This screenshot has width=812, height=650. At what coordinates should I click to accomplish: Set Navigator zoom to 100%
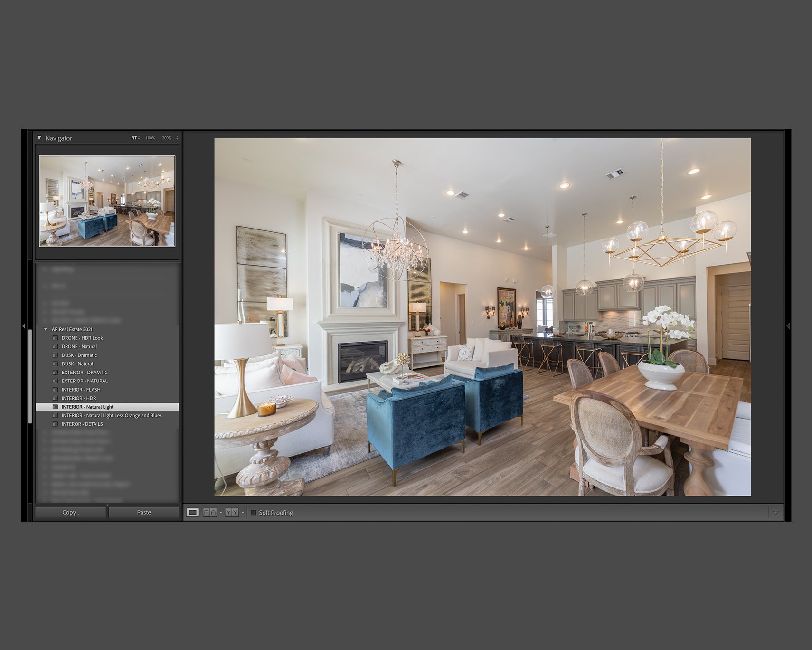(x=150, y=138)
